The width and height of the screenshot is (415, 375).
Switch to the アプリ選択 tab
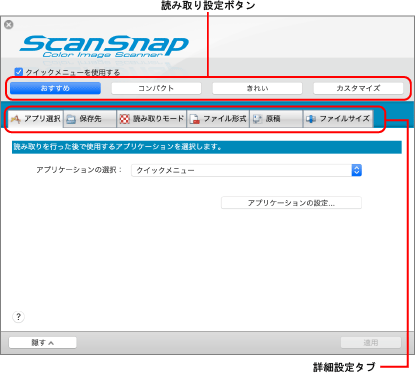(x=36, y=119)
